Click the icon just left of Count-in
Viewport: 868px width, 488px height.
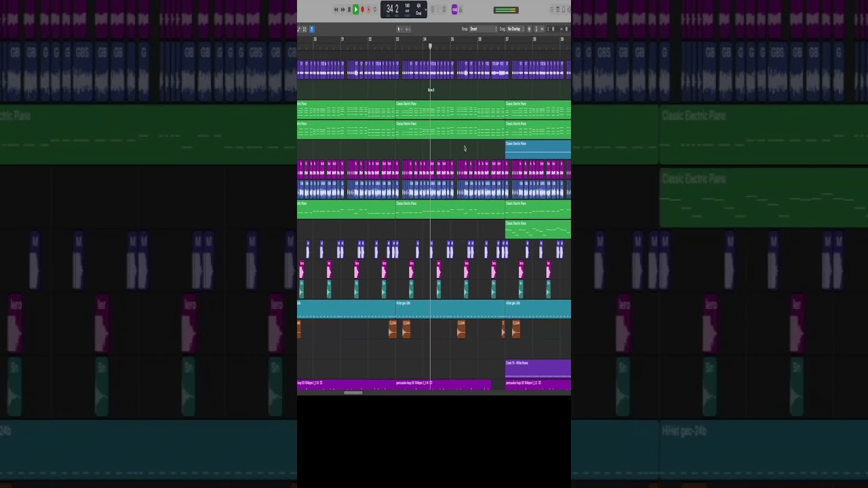pos(444,9)
